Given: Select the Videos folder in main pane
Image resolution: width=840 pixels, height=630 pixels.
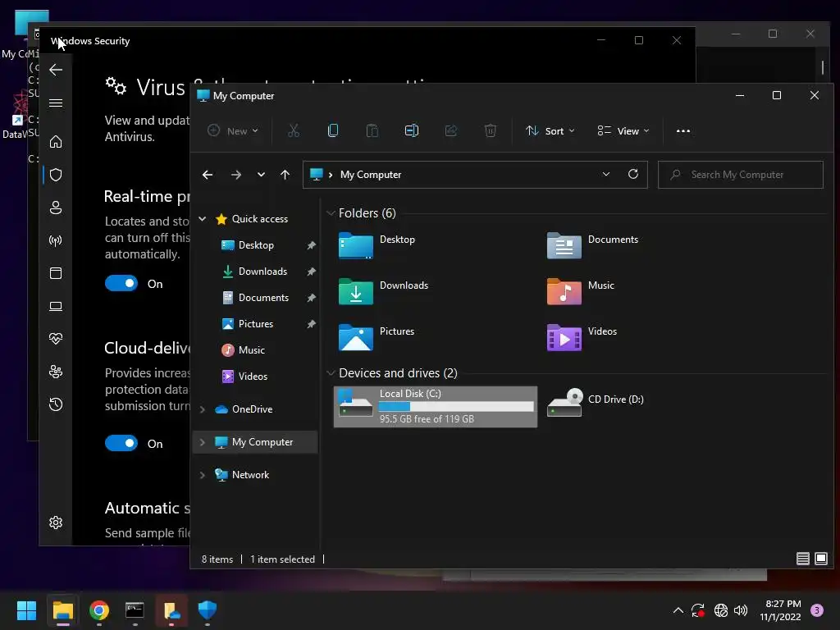Looking at the screenshot, I should [x=583, y=337].
